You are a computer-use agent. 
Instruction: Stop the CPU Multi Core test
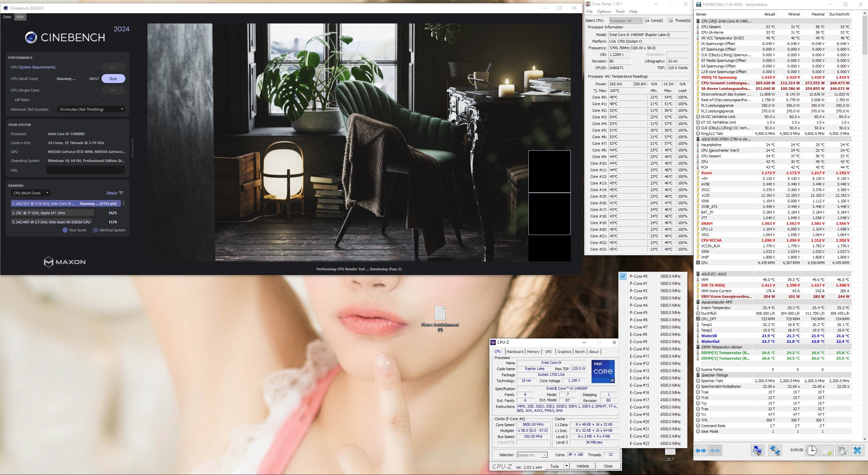pos(113,79)
